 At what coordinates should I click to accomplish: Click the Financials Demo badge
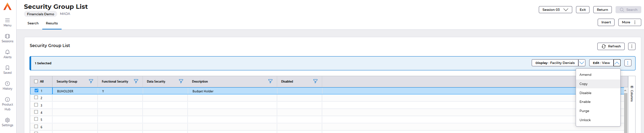[41, 14]
